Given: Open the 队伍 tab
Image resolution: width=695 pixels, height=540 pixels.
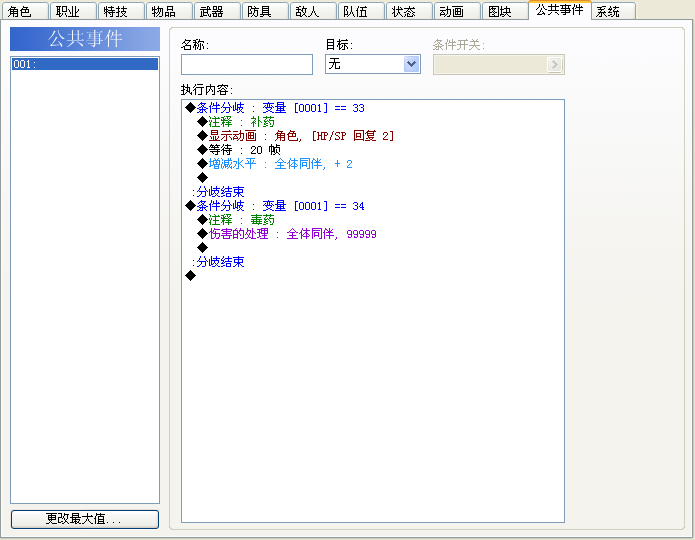Looking at the screenshot, I should pyautogui.click(x=360, y=11).
